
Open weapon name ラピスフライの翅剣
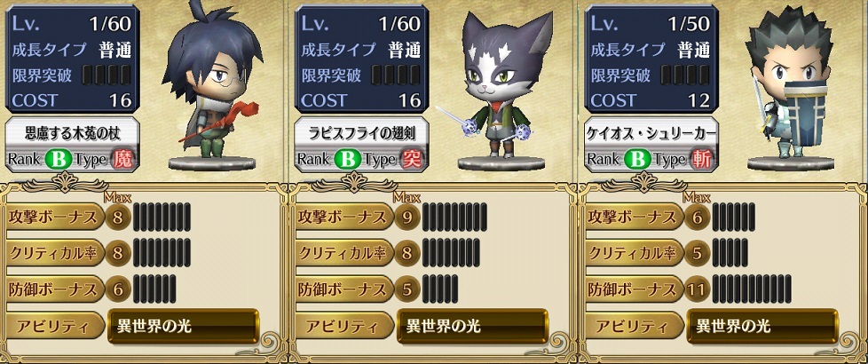[362, 133]
